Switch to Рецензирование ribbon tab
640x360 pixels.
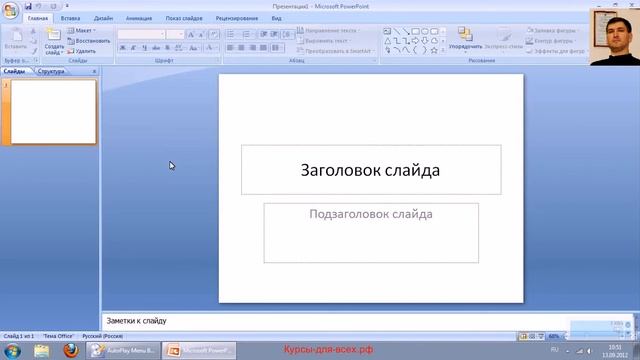(237, 18)
